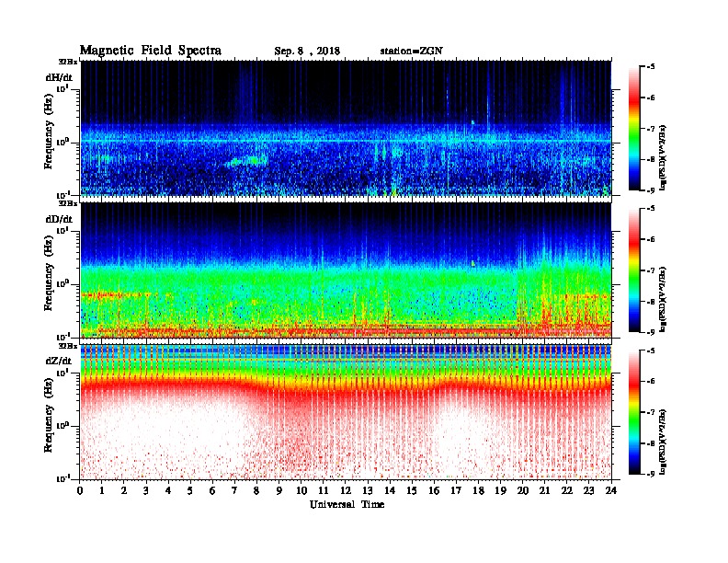Image resolution: width=728 pixels, height=563 pixels.
Task: Click the 10^0 frequency tick of dH/dt panel
Action: [x=63, y=142]
